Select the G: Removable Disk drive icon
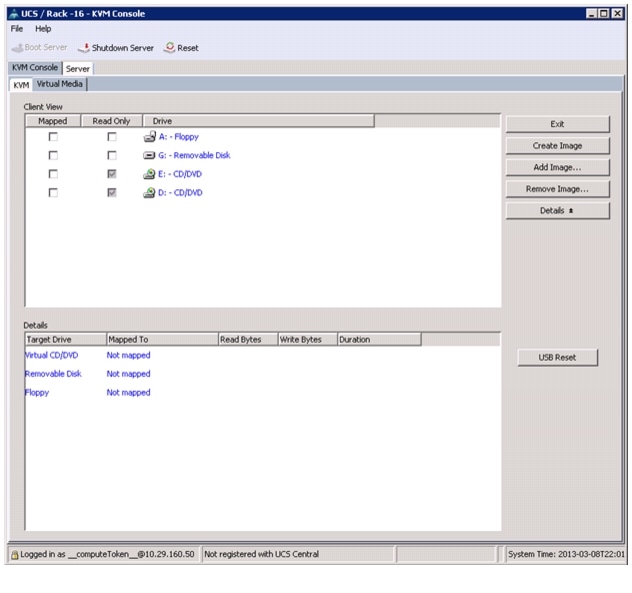632x593 pixels. click(x=149, y=155)
